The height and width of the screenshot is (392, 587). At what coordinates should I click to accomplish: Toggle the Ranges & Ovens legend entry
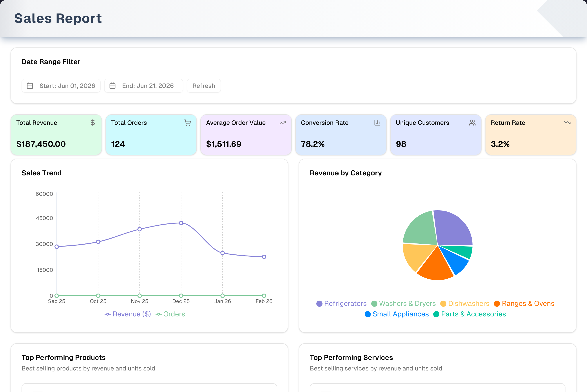coord(524,303)
